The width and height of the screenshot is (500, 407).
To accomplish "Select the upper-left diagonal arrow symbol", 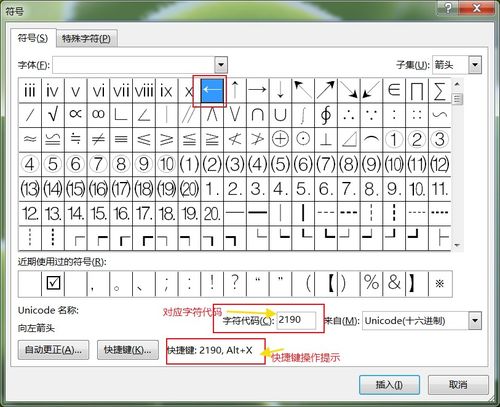I will tap(303, 90).
